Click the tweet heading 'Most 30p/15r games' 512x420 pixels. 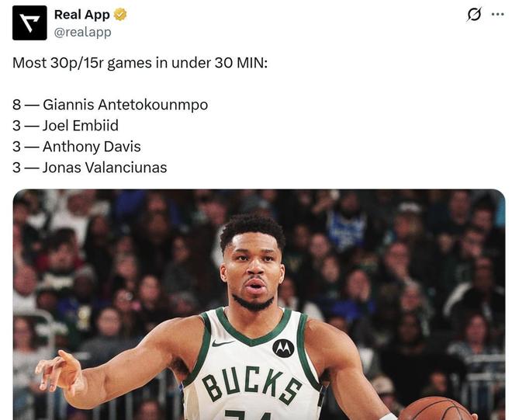(140, 63)
